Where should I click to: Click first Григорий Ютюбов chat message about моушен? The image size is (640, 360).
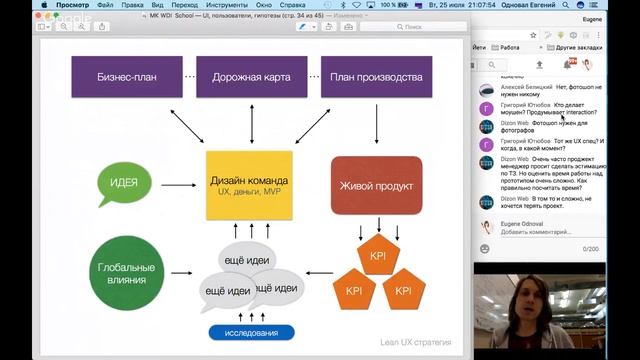(549, 109)
